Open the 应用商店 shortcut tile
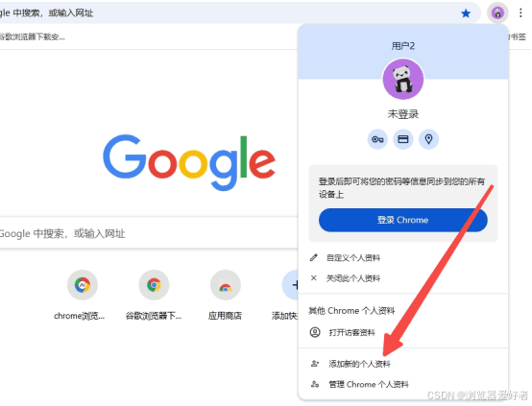532x406 pixels. [x=226, y=296]
